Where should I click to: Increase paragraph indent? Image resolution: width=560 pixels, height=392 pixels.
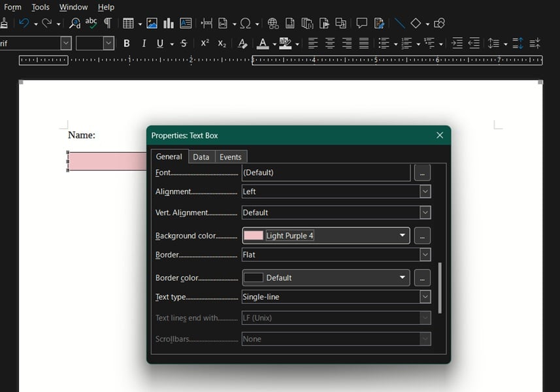click(x=457, y=44)
